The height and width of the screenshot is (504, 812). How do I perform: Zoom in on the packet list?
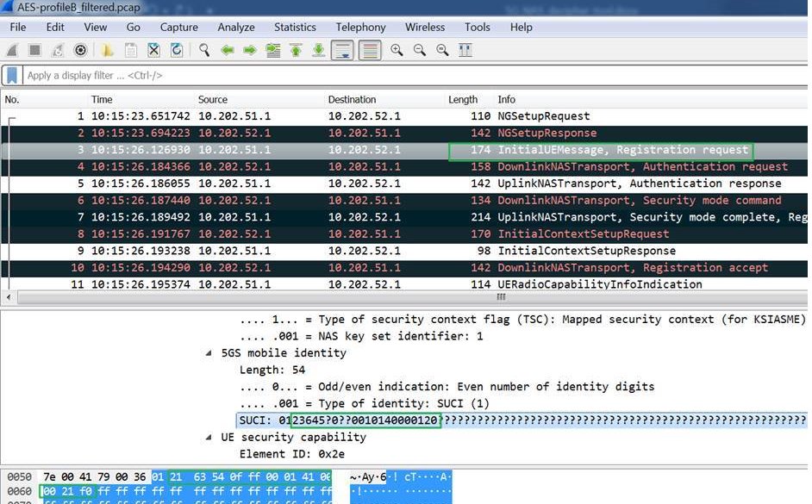pos(397,50)
